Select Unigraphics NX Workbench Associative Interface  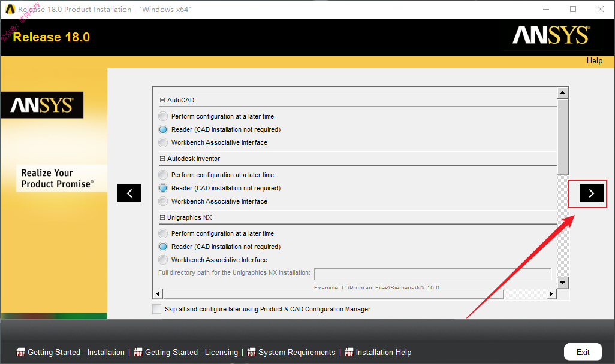163,260
